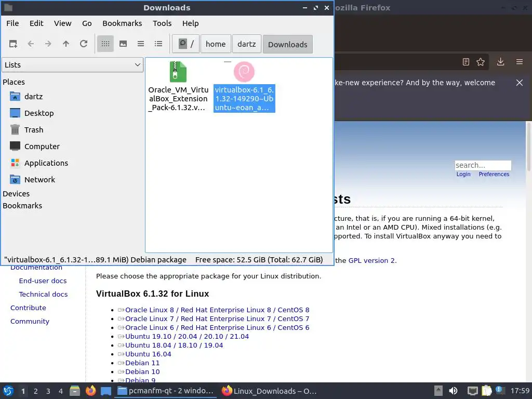Open Ubuntu 19.10 / 20.04 download link
The height and width of the screenshot is (399, 532).
point(187,337)
